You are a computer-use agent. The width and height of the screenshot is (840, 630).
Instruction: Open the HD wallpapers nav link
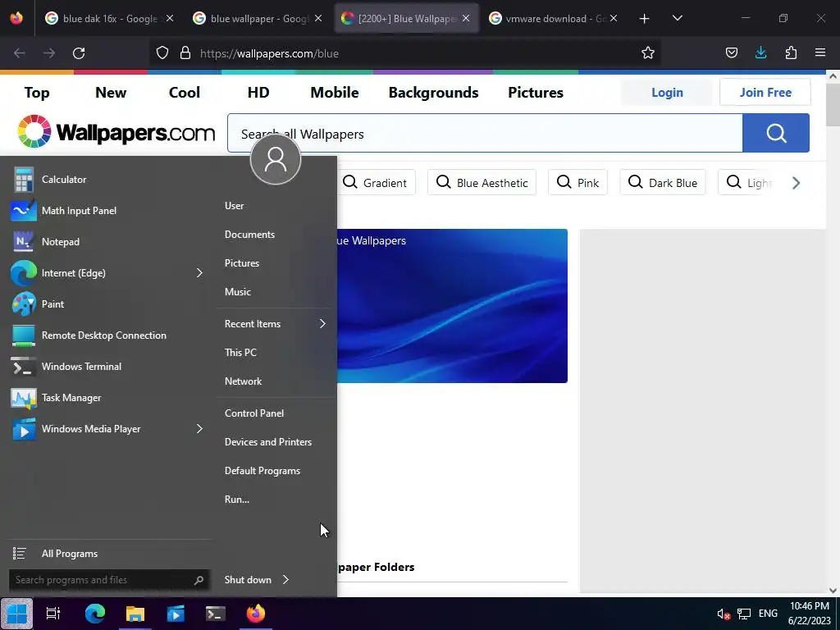(258, 92)
